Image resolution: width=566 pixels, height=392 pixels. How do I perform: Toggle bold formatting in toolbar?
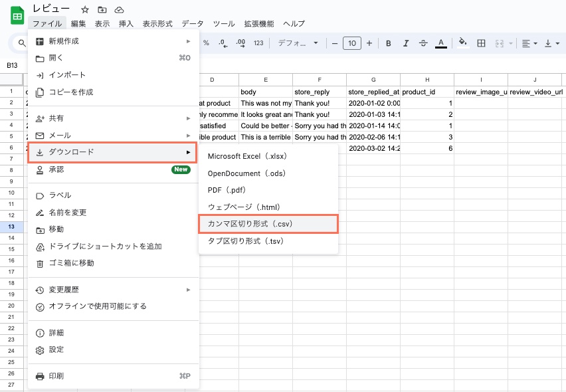[x=389, y=43]
